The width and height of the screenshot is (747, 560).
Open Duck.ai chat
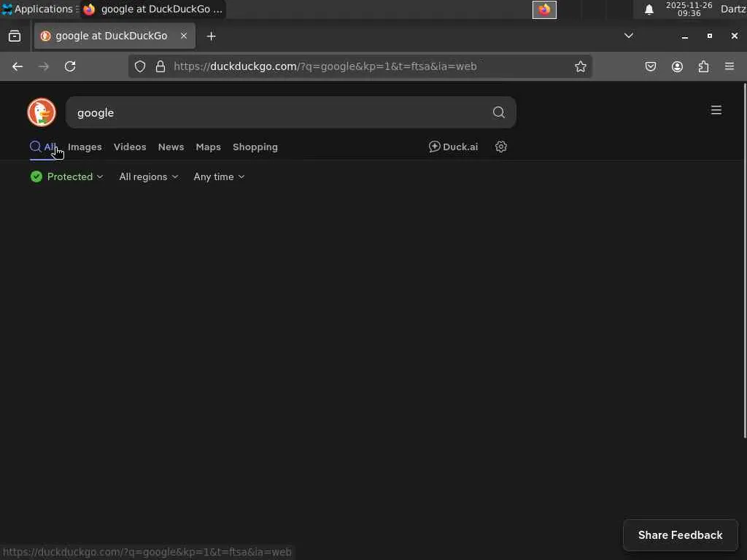tap(454, 147)
